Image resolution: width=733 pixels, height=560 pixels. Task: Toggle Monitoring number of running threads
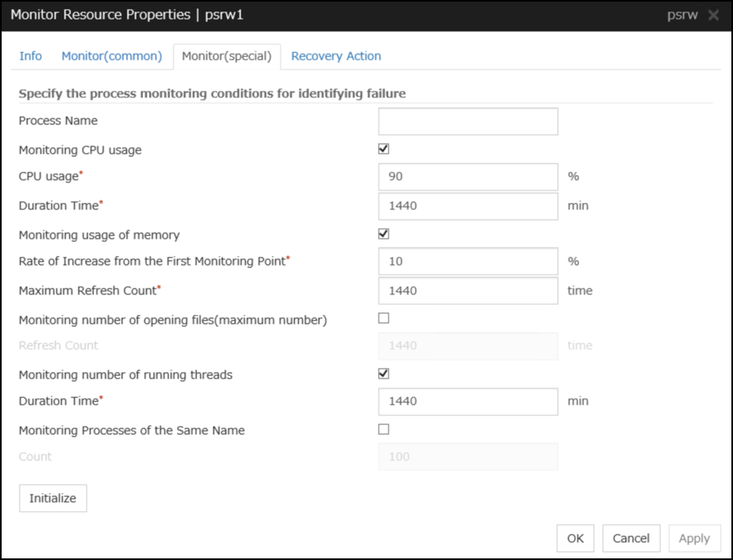[384, 374]
